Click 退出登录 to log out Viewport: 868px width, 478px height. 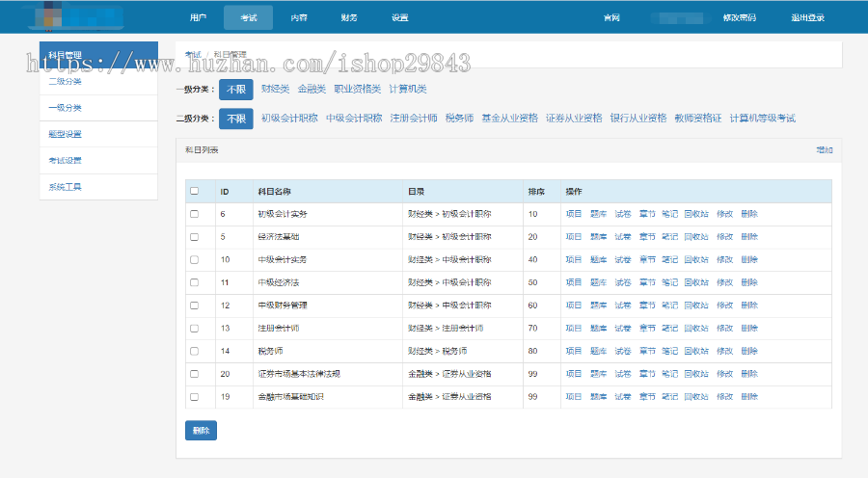click(x=807, y=18)
